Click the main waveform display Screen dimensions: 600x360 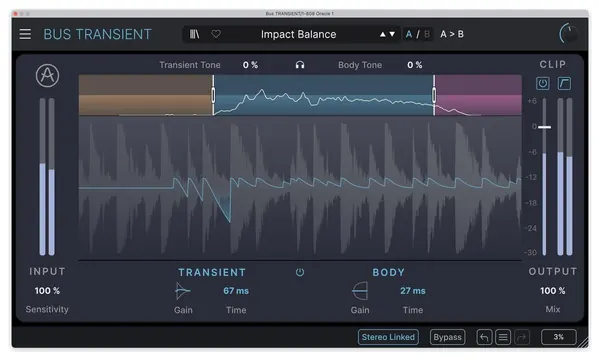click(x=300, y=188)
